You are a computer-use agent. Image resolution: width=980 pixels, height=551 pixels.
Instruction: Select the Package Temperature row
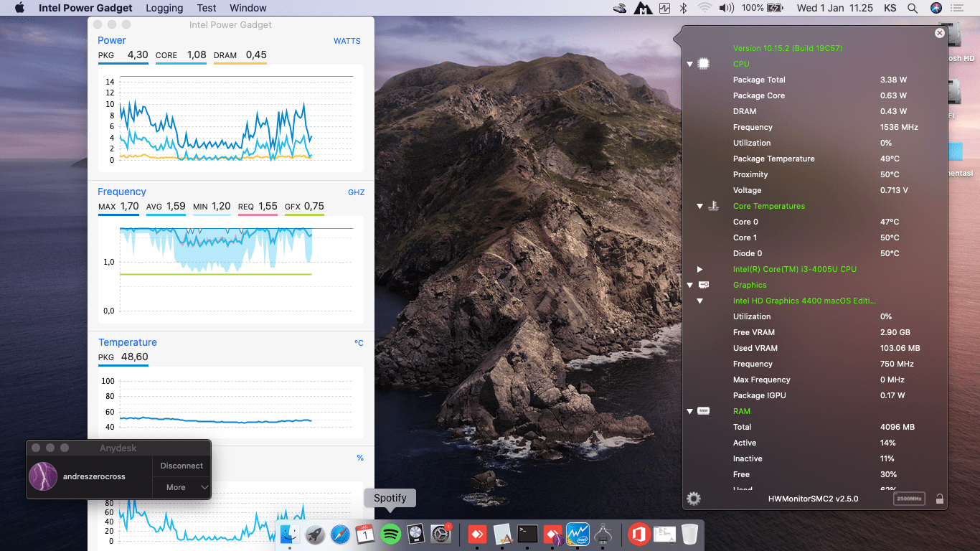814,159
